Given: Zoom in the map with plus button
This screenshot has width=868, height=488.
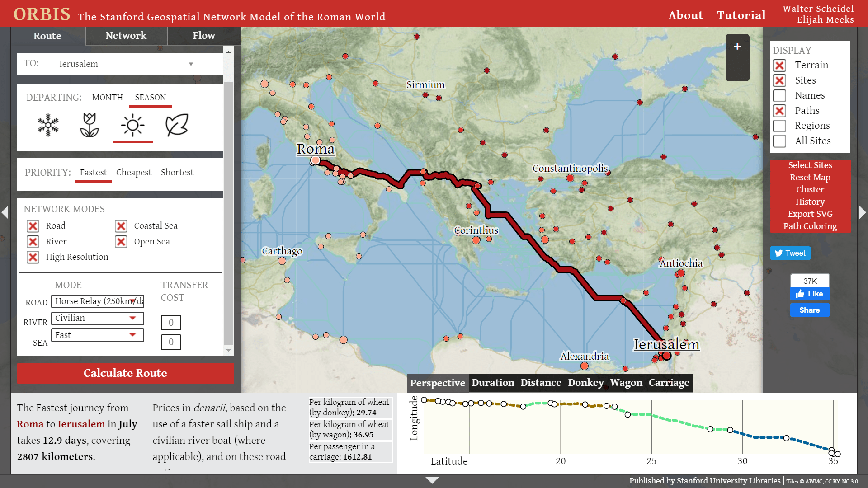Looking at the screenshot, I should tap(737, 47).
